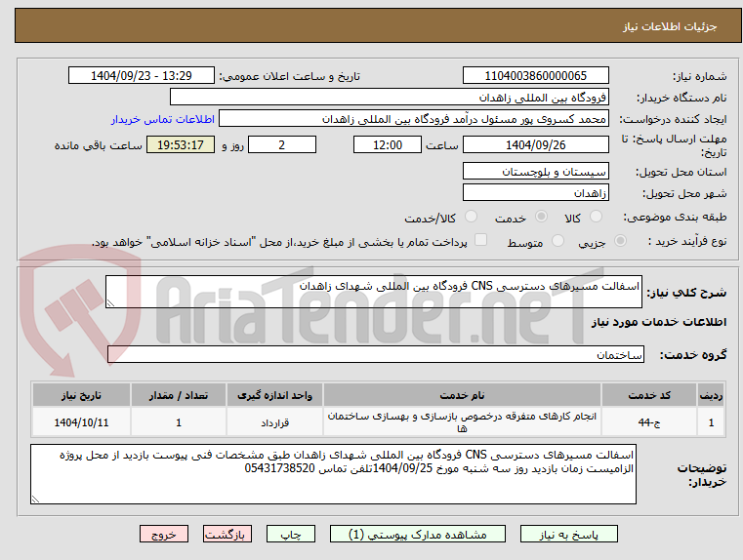This screenshot has width=743, height=560.
Task: Click need date cell 1404/10/11
Action: click(81, 421)
